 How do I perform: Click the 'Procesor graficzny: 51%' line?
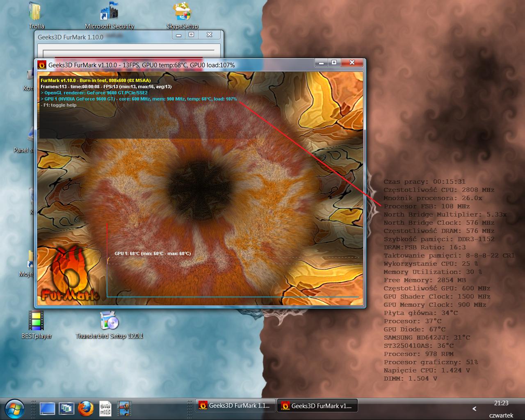pyautogui.click(x=431, y=362)
